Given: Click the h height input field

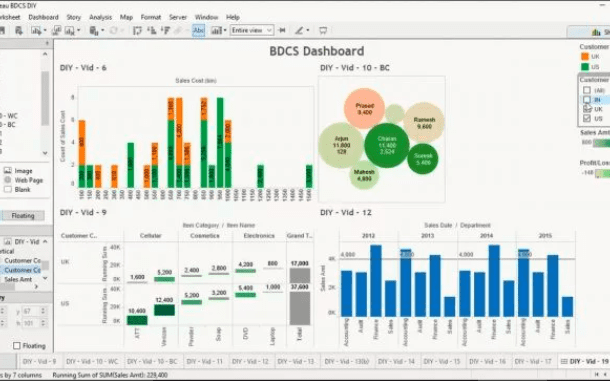Looking at the screenshot, I should [31, 323].
